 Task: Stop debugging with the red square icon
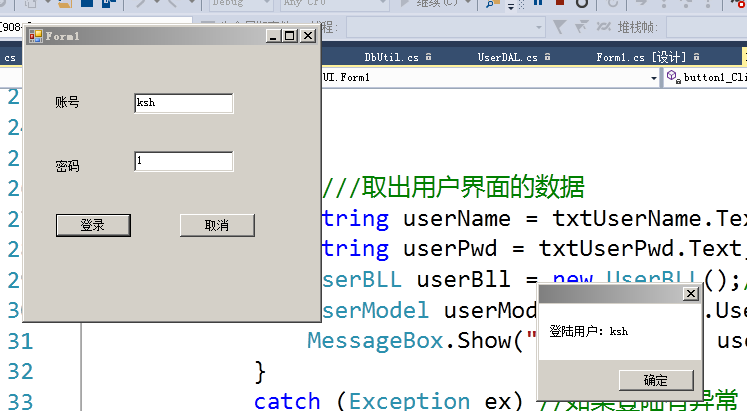tap(560, 3)
